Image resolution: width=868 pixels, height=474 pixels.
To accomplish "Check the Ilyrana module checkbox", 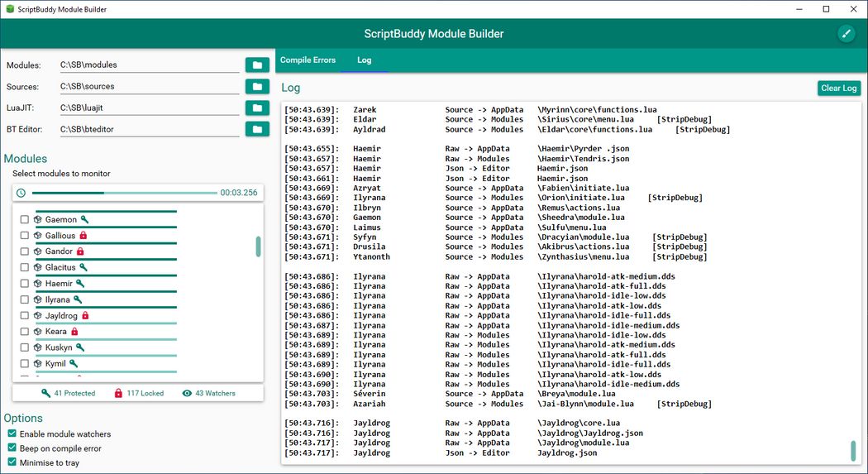I will (25, 299).
